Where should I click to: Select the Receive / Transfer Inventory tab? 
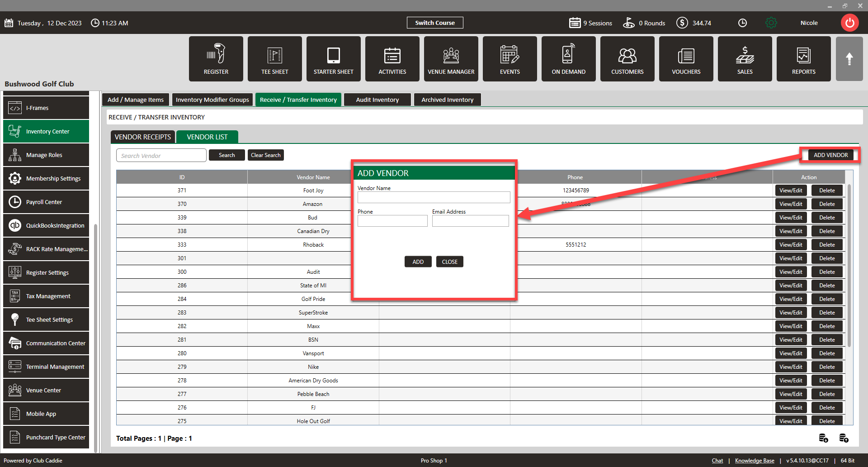tap(298, 100)
